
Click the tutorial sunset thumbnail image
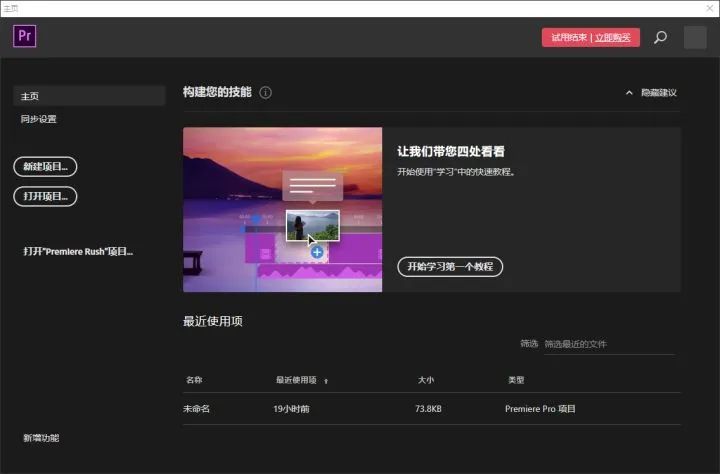[x=282, y=209]
